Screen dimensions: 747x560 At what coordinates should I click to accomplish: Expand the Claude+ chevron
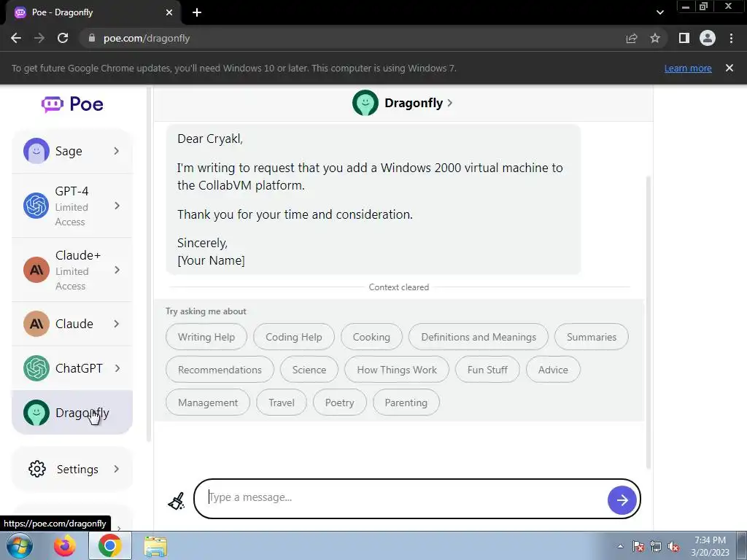[x=117, y=270]
